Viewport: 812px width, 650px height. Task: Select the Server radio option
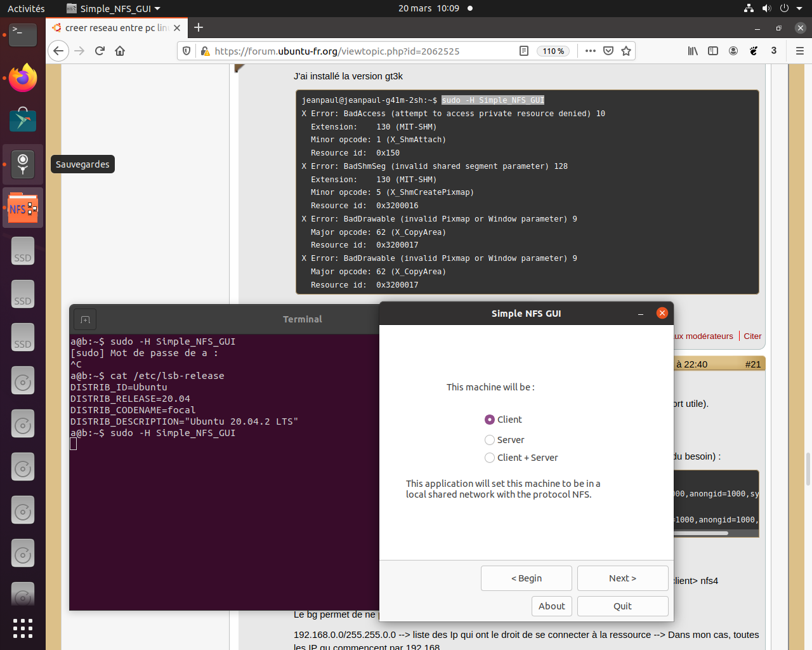[x=490, y=440]
